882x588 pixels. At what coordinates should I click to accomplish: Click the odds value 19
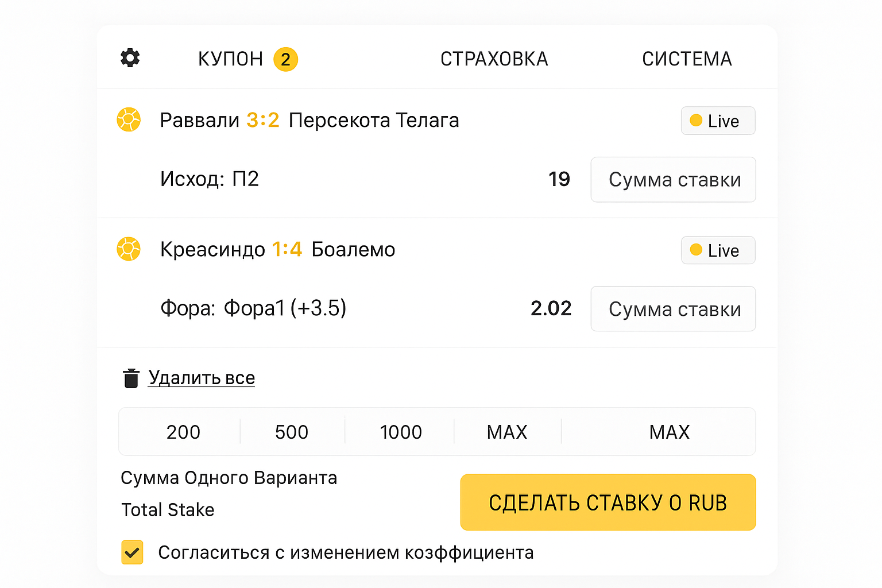pyautogui.click(x=559, y=179)
